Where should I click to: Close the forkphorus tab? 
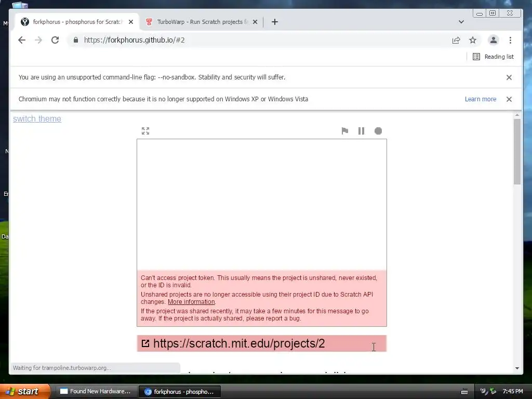coord(131,22)
